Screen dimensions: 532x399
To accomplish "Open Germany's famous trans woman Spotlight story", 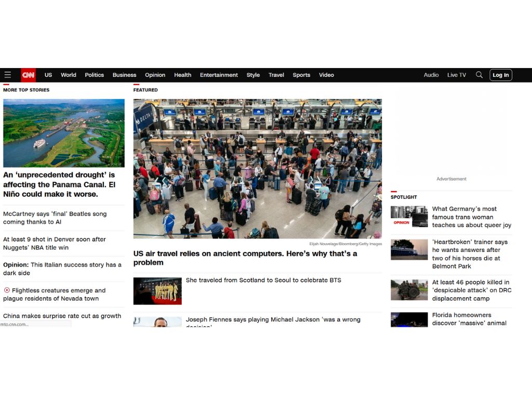I will coord(471,217).
